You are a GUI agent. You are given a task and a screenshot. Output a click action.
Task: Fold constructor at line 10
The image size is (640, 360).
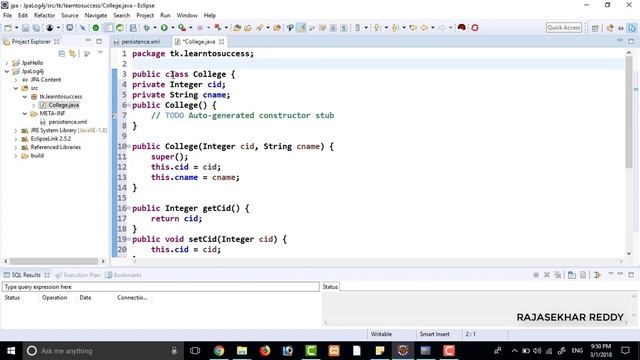point(129,146)
